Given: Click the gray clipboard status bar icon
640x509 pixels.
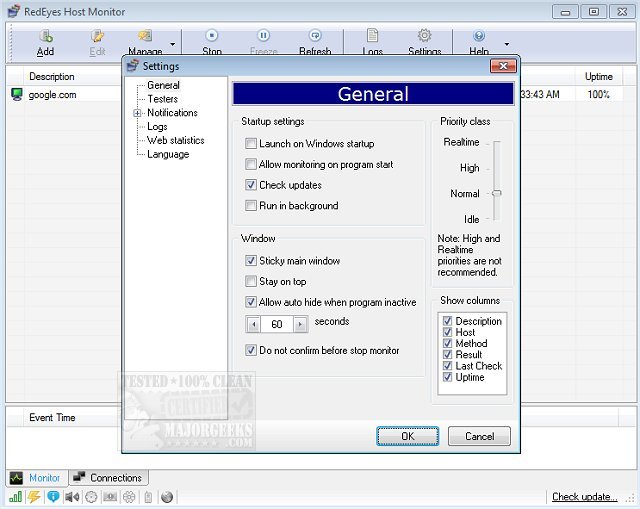Looking at the screenshot, I should [x=148, y=497].
